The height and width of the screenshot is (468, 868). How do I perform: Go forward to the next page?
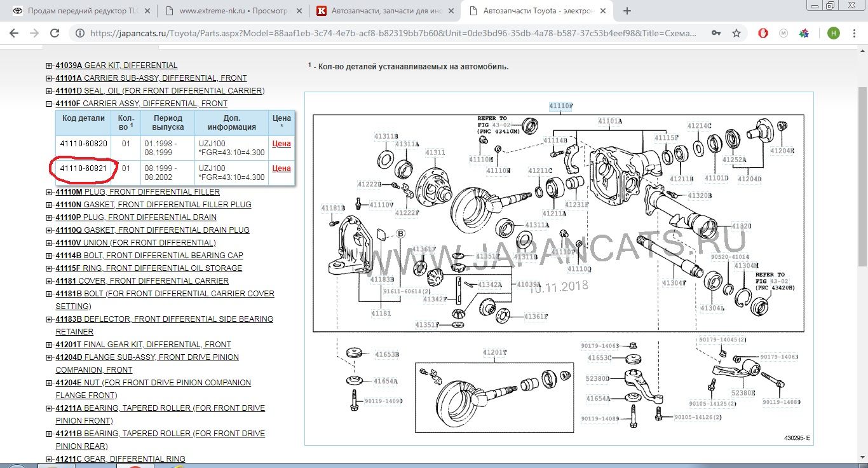point(34,33)
